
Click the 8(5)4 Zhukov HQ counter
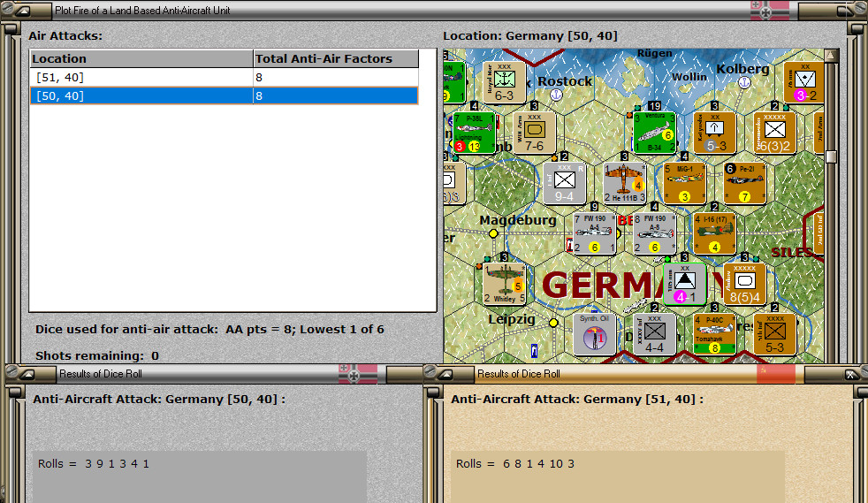coord(744,284)
